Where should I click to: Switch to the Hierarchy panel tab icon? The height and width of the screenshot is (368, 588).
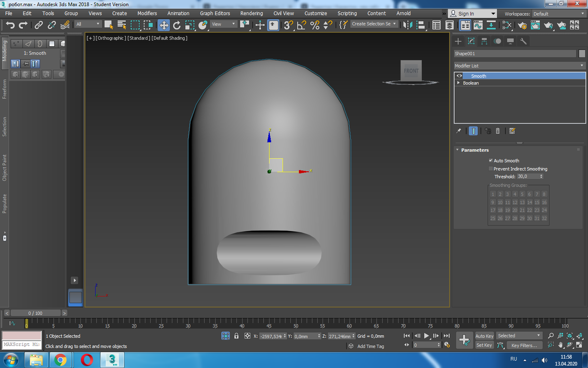click(x=484, y=41)
